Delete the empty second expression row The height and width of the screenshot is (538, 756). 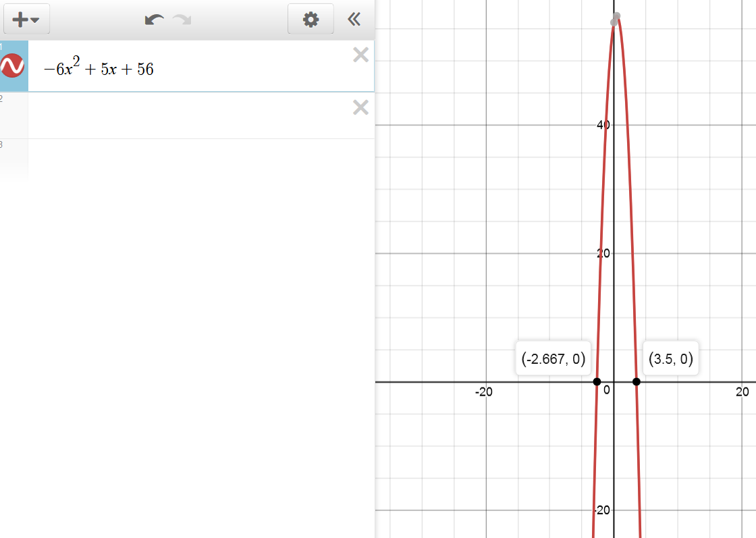(360, 107)
